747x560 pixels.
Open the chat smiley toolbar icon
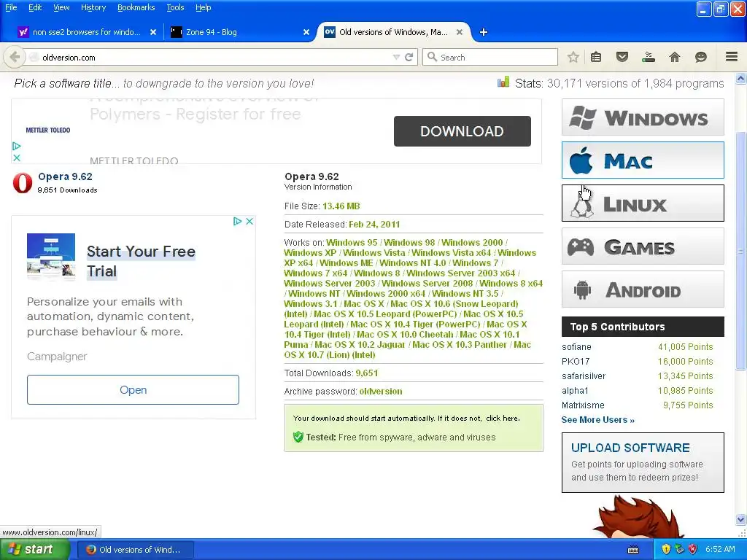click(x=701, y=57)
